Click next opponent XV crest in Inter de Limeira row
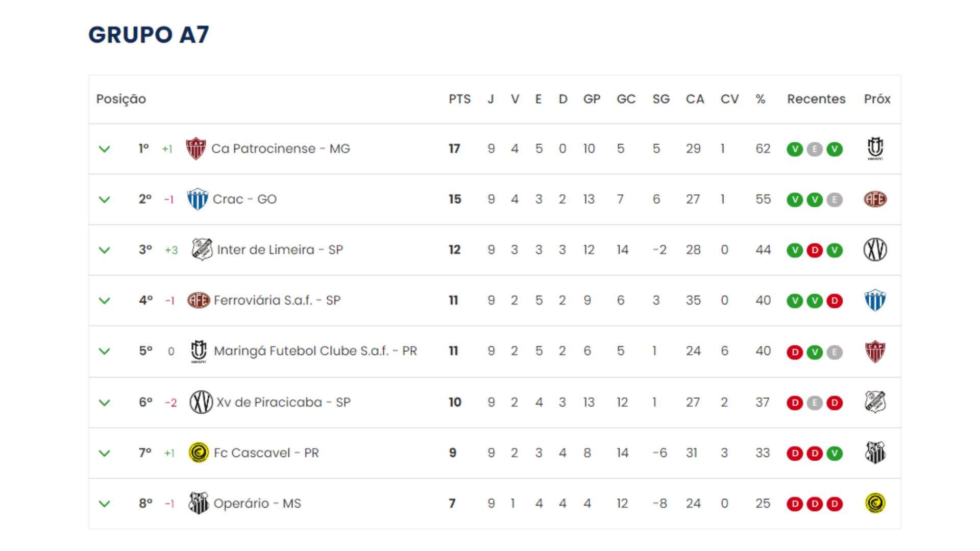 click(875, 250)
